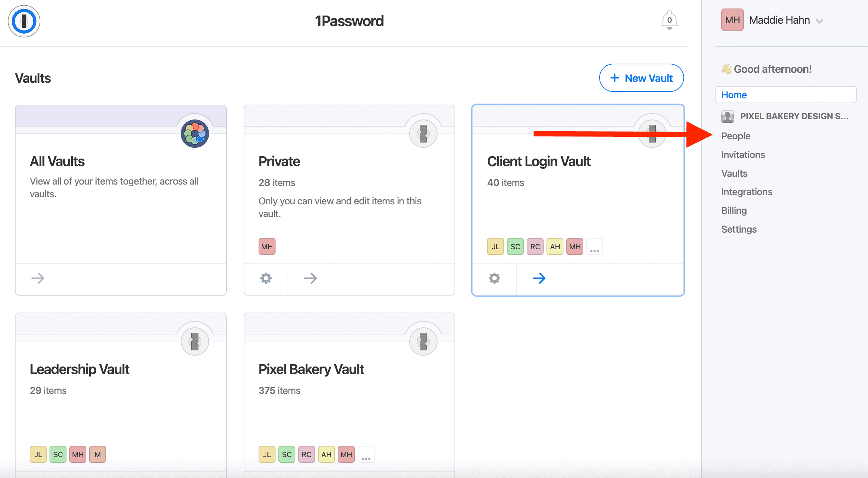The width and height of the screenshot is (868, 478).
Task: Open the notifications bell icon
Action: tap(669, 20)
